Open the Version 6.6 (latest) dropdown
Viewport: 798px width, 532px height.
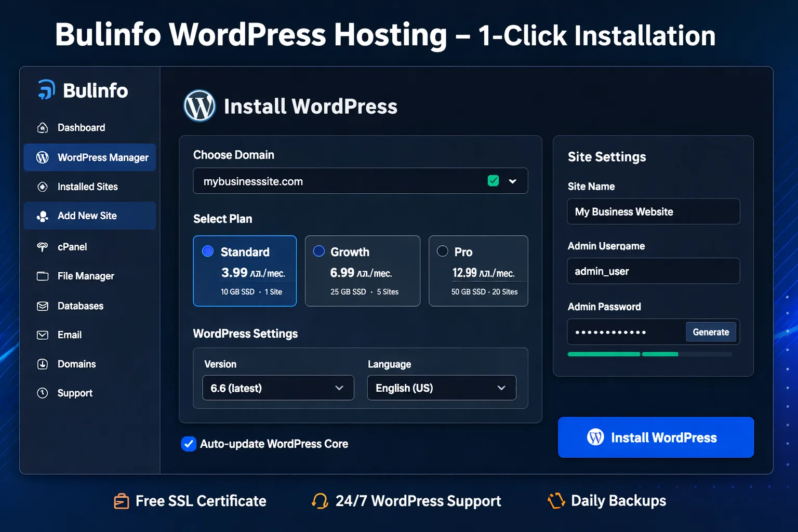(x=278, y=388)
